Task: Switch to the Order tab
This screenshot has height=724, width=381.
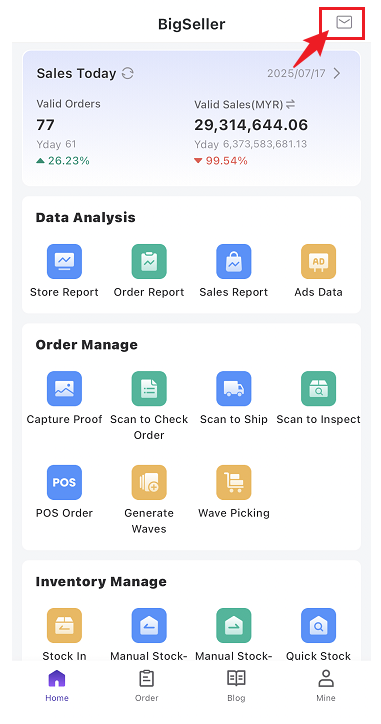Action: pyautogui.click(x=147, y=686)
